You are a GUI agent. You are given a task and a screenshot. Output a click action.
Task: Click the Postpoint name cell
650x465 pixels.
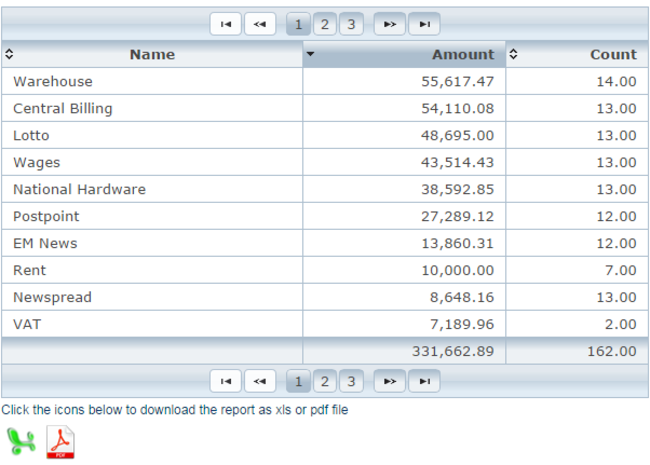tap(152, 216)
